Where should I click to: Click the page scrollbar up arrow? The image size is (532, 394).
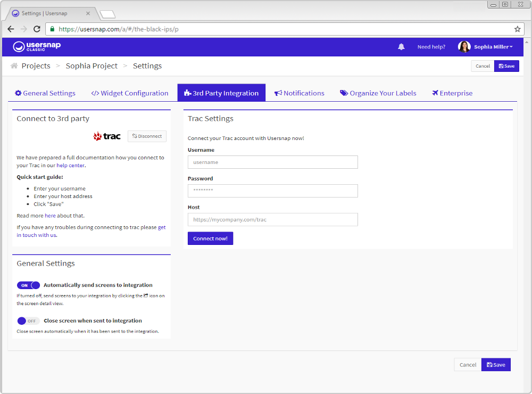coord(527,42)
